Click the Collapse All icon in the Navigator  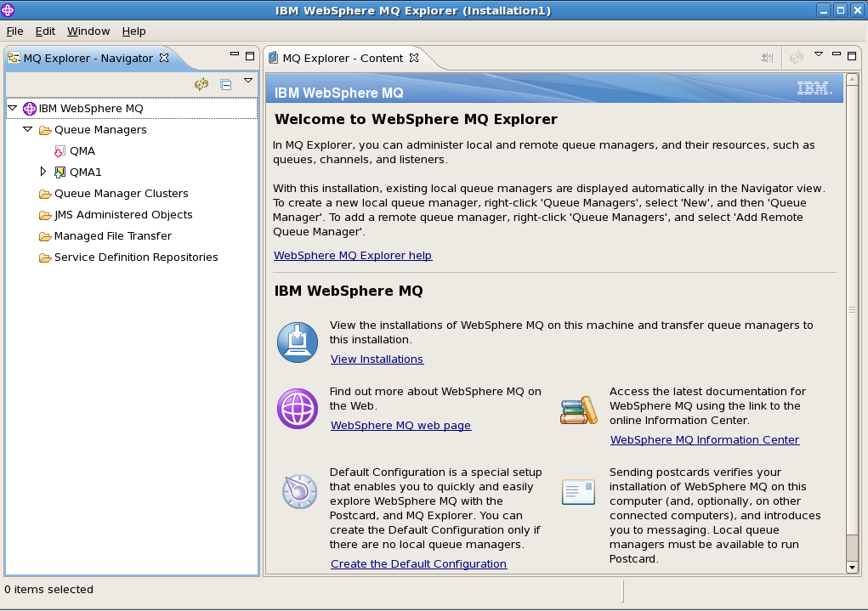point(225,84)
